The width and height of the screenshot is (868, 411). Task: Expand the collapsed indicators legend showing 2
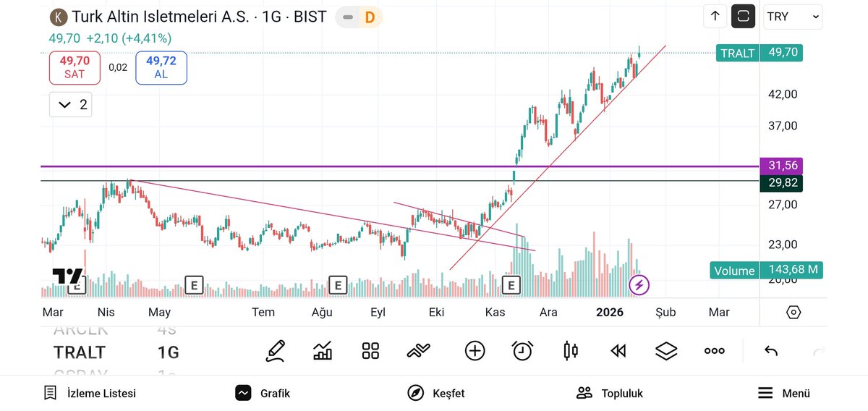tap(71, 105)
